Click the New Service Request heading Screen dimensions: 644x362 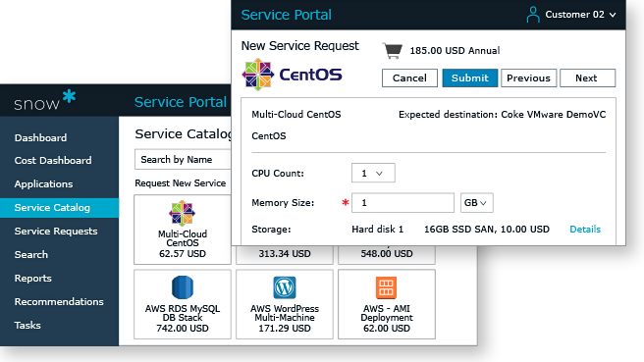299,45
